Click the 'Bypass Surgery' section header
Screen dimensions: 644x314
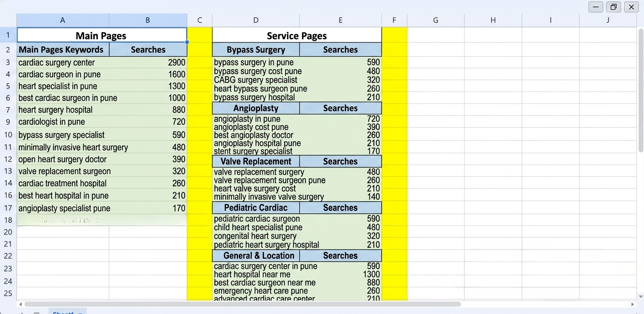click(256, 50)
